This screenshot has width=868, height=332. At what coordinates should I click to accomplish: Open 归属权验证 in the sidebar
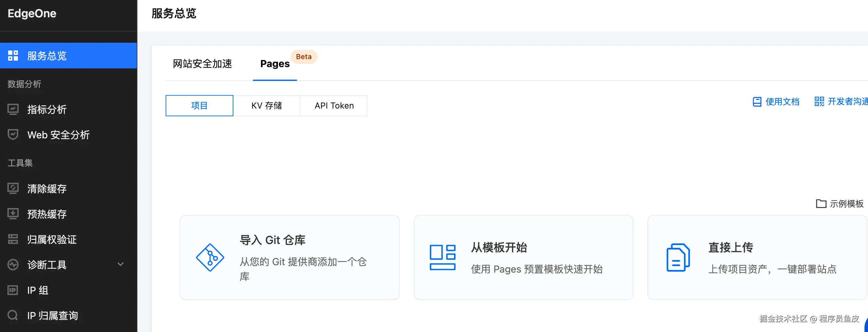pyautogui.click(x=68, y=239)
